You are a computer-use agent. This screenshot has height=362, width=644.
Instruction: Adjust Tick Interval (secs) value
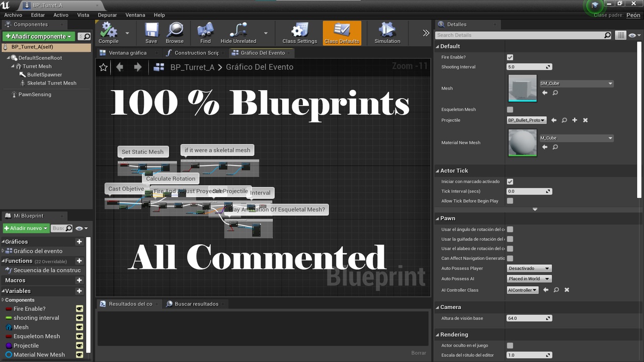coord(529,191)
